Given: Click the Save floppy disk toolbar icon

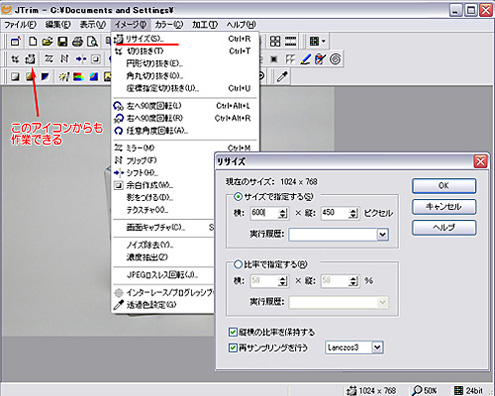Looking at the screenshot, I should pyautogui.click(x=62, y=42).
